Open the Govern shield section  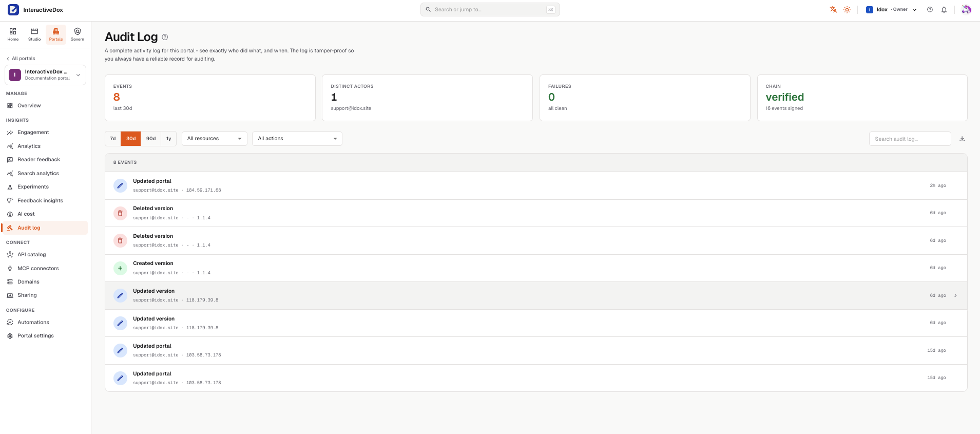click(78, 34)
